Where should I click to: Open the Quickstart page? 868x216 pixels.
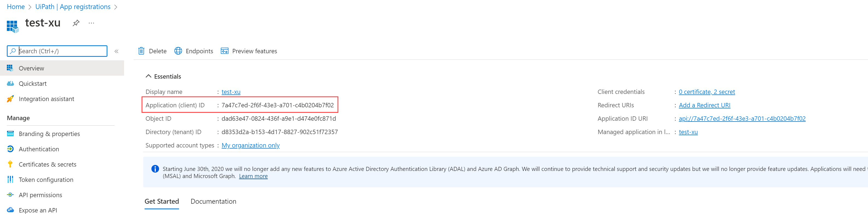click(x=62, y=84)
